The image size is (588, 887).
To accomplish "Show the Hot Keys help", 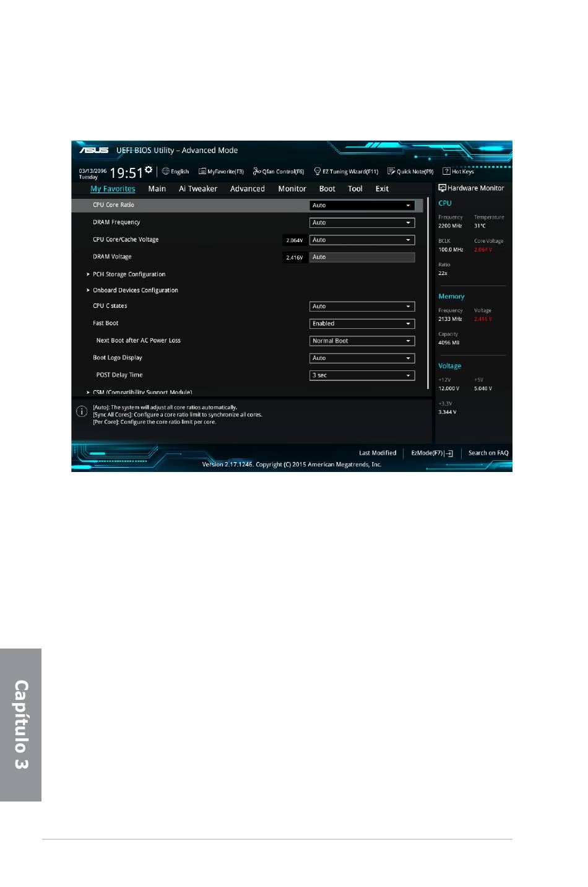I will tap(458, 172).
